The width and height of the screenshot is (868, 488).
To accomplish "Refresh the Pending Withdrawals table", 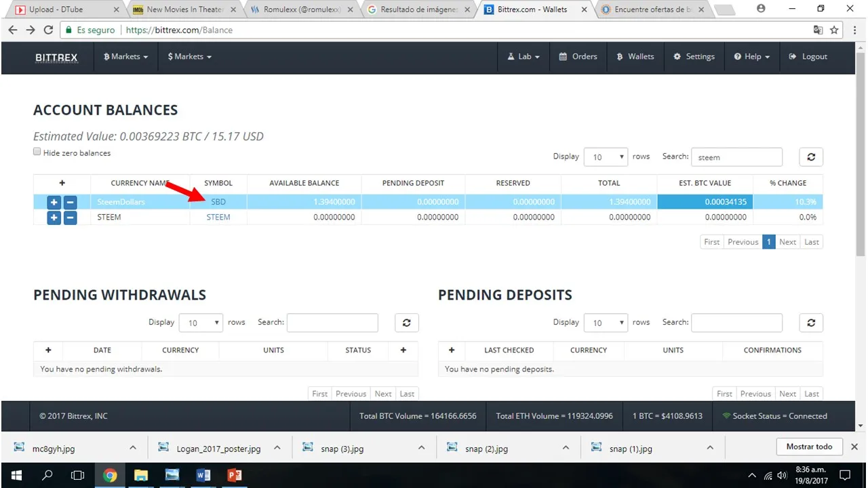I will [x=407, y=323].
